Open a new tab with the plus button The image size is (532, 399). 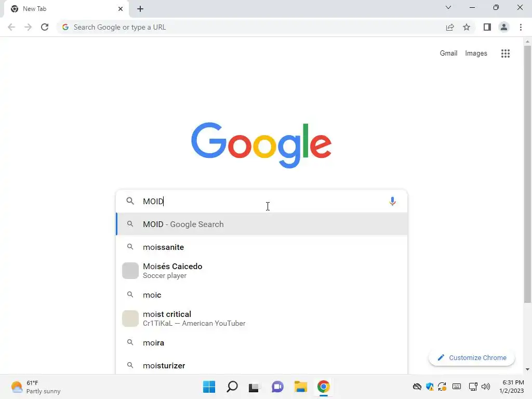(x=140, y=9)
